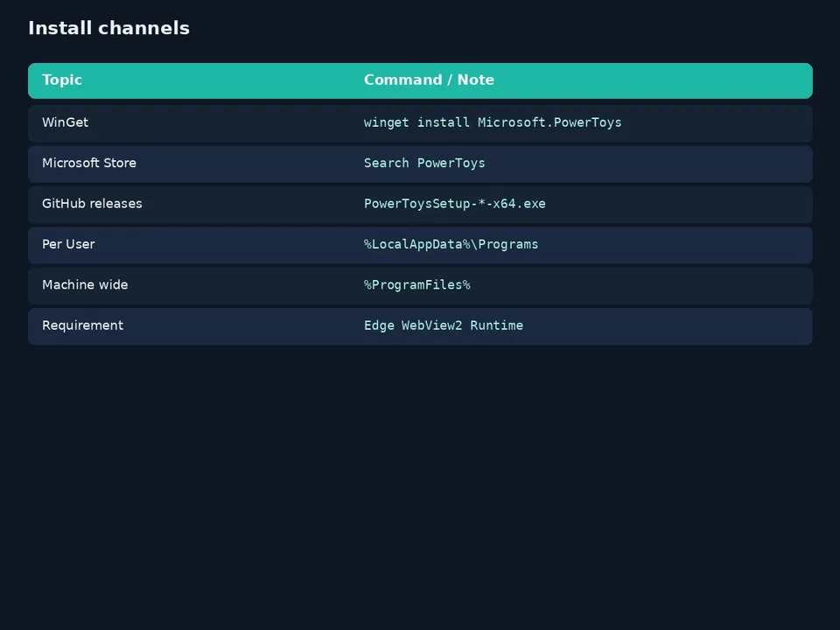Viewport: 840px width, 630px height.
Task: Click the empty right end of the teal header bar
Action: pos(653,80)
